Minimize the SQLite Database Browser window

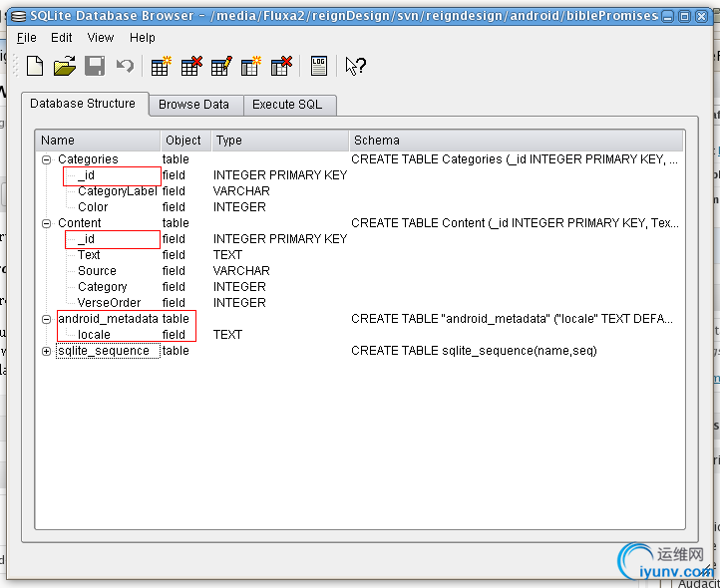pyautogui.click(x=668, y=17)
